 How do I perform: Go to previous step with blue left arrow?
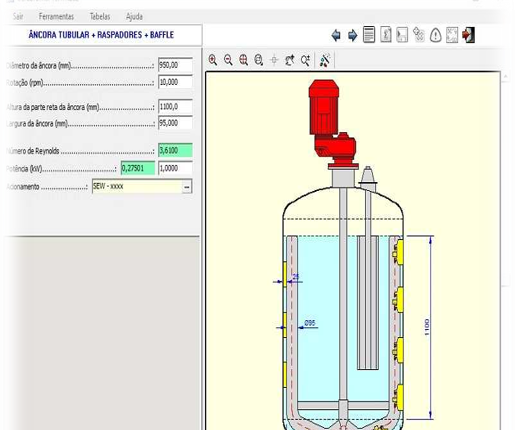[x=336, y=35]
